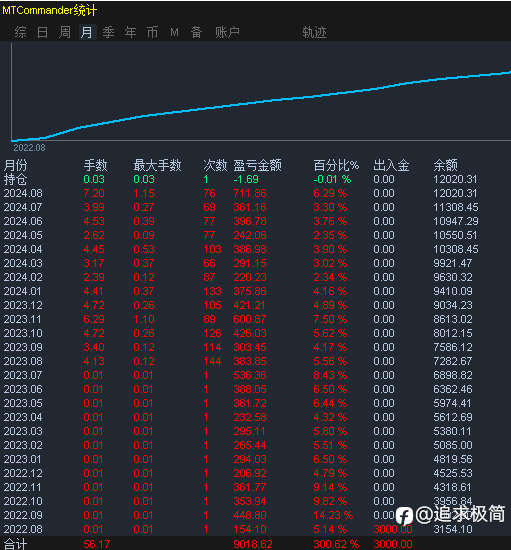The height and width of the screenshot is (550, 511).
Task: Switch to the 综 summary tab
Action: (x=21, y=32)
